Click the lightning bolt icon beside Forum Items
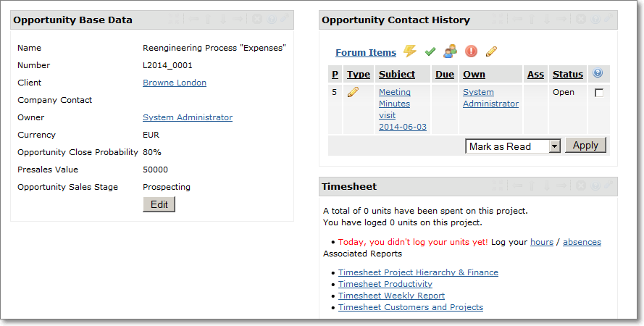 pos(410,51)
